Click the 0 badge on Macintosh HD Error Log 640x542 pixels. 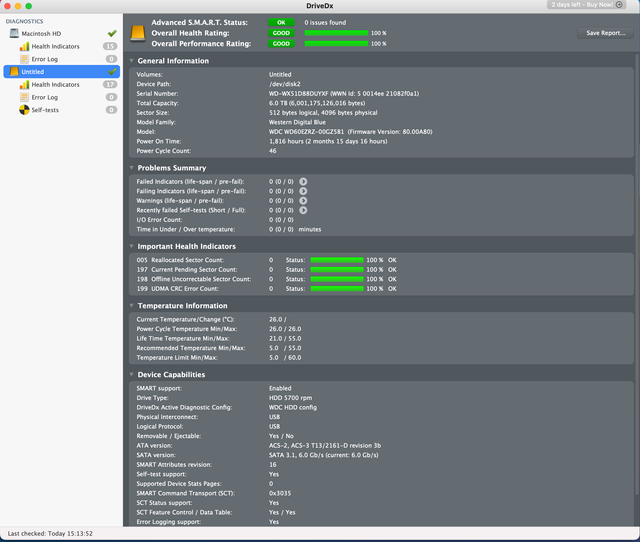pyautogui.click(x=111, y=59)
